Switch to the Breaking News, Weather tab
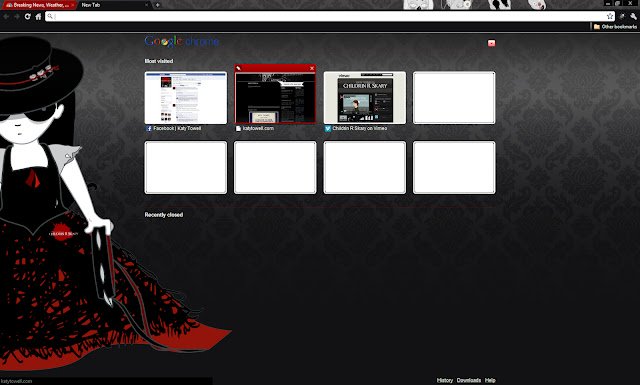This screenshot has height=385, width=640. pyautogui.click(x=38, y=5)
